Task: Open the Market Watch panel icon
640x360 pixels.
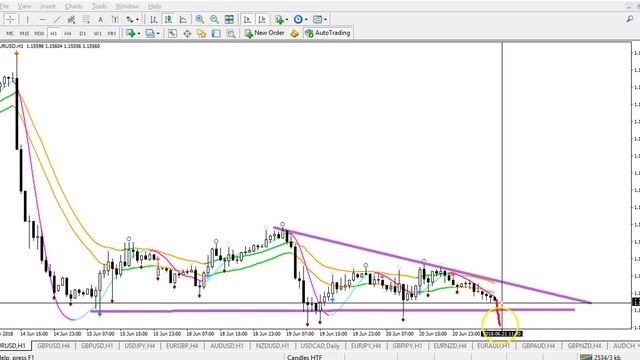Action: 172,33
